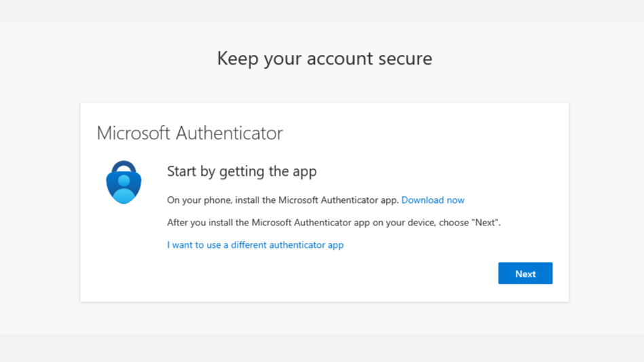Click the Keep your account secure page title
This screenshot has height=362, width=644.
click(324, 58)
